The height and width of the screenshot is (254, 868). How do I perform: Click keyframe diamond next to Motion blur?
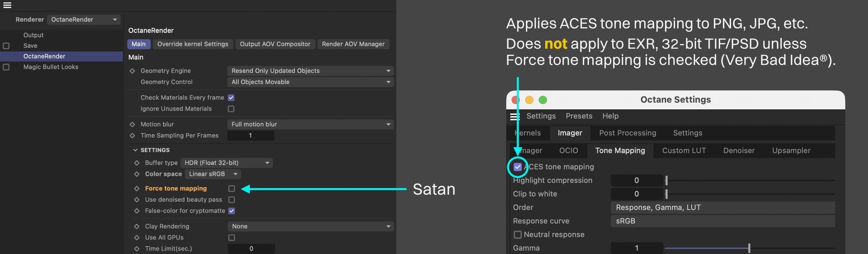coord(132,124)
